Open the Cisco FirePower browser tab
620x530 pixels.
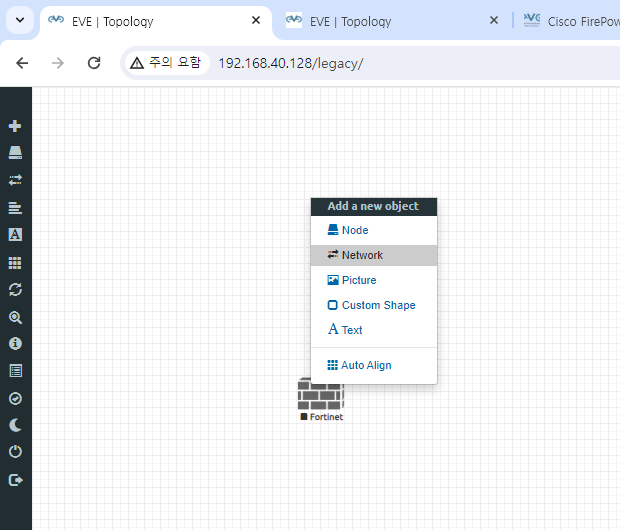click(x=571, y=21)
